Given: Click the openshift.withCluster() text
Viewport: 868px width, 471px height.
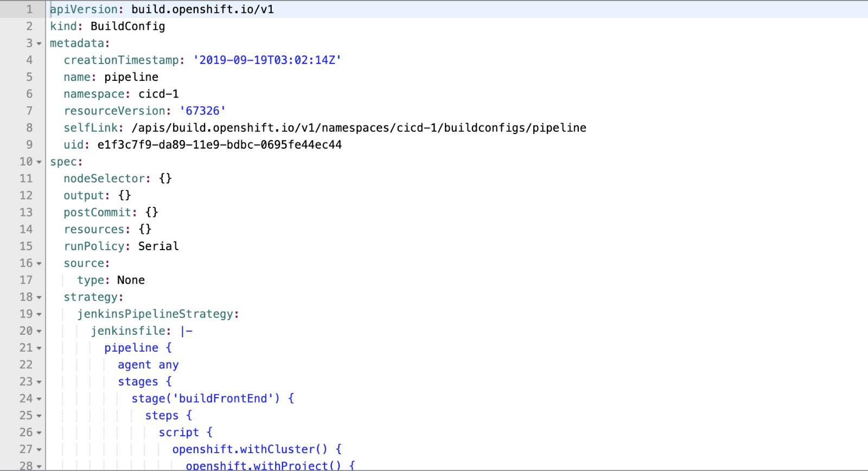Looking at the screenshot, I should click(250, 449).
